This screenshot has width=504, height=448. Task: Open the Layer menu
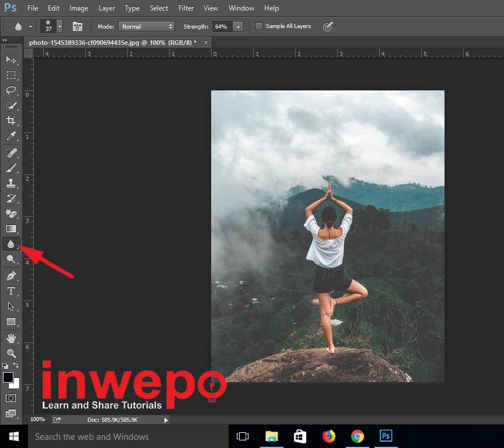[107, 8]
